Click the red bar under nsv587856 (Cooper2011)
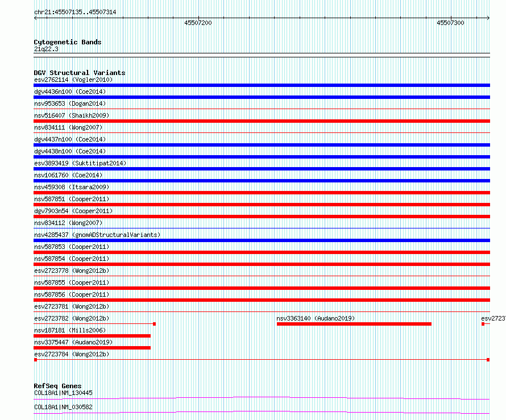The height and width of the screenshot is (420, 506). pos(262,300)
